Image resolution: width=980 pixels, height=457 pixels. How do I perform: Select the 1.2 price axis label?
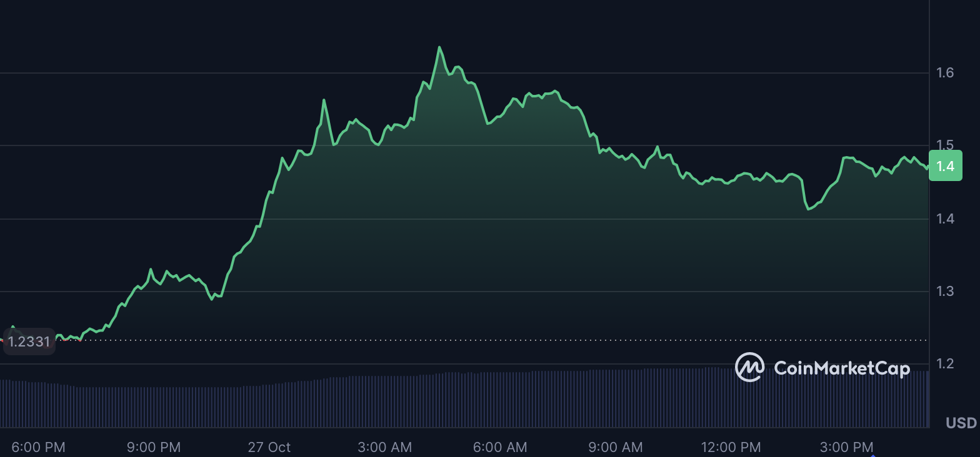945,363
